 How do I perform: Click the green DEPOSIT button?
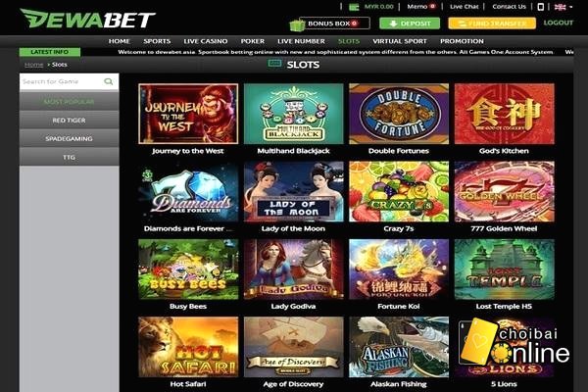(410, 24)
